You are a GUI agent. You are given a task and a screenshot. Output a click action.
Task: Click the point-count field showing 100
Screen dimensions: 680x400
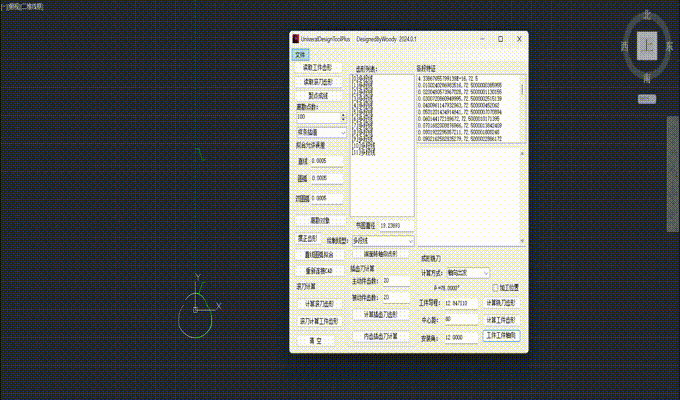319,117
